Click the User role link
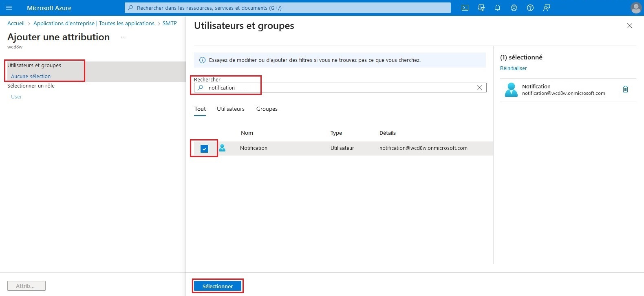 click(16, 97)
